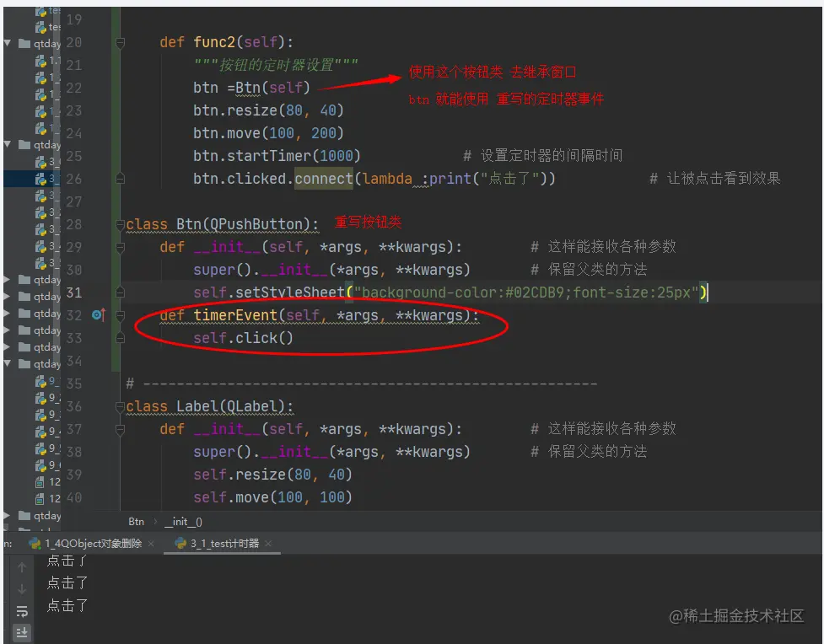Image resolution: width=824 pixels, height=644 pixels.
Task: Click the override gutter icon beside timerEvent
Action: coord(99,315)
